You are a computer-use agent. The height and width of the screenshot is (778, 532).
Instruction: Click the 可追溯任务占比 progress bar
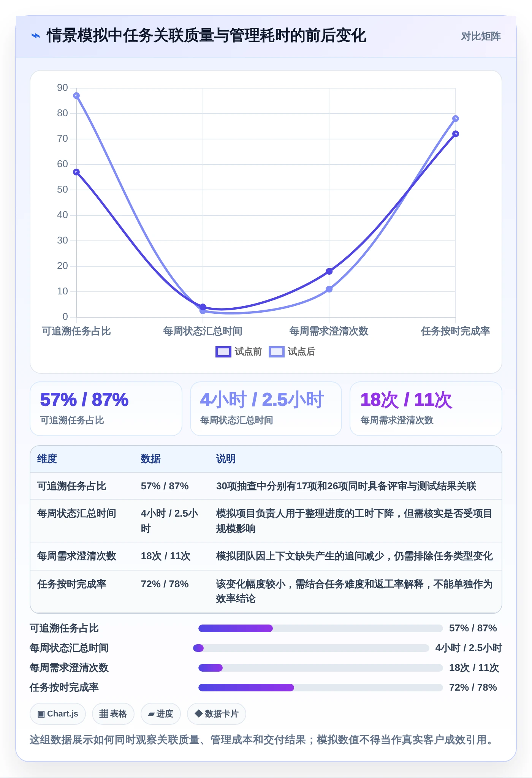[x=321, y=628]
